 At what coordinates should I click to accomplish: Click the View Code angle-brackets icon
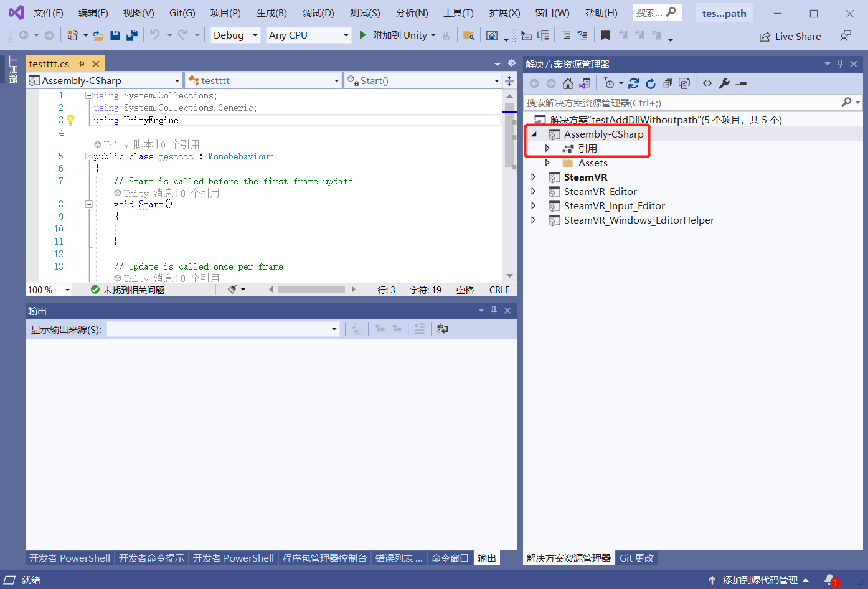coord(707,83)
